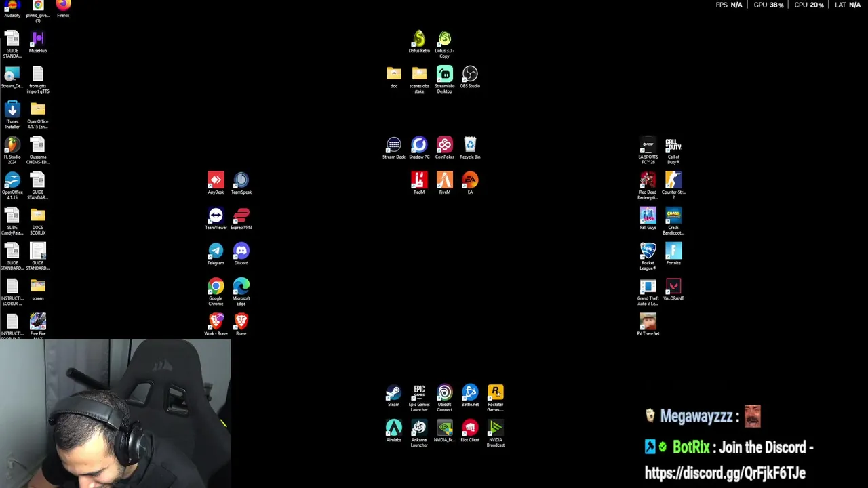
Task: Launch FL Studio 2024
Action: point(12,150)
